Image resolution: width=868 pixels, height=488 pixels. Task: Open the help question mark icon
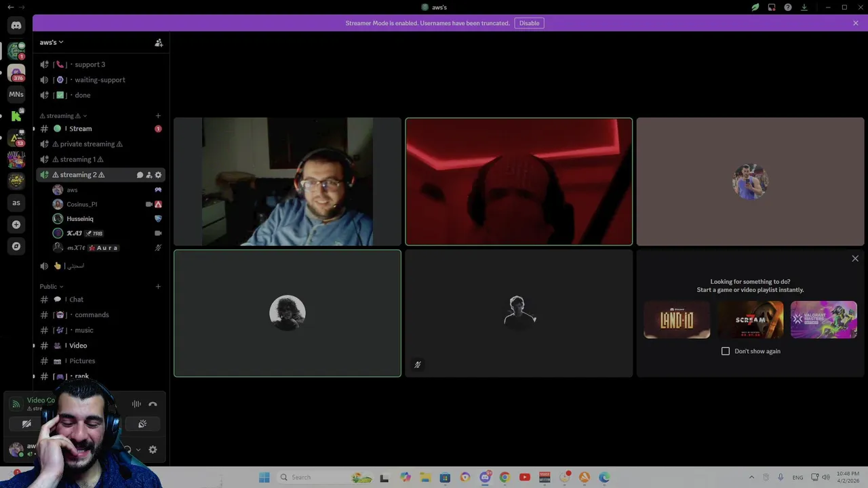(788, 7)
